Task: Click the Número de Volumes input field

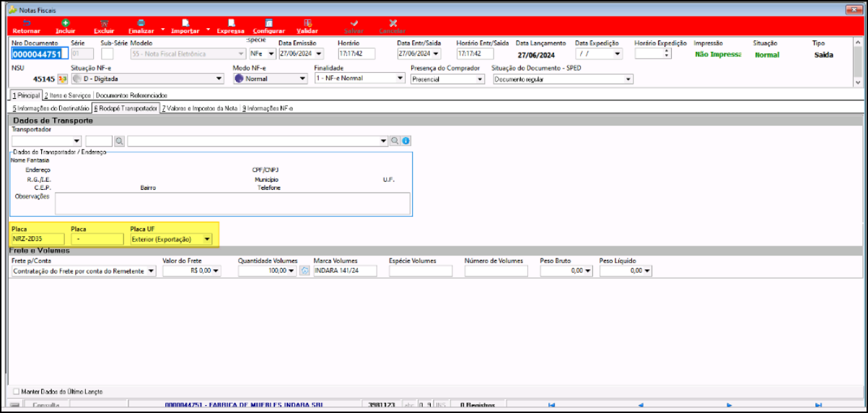Action: (x=496, y=271)
